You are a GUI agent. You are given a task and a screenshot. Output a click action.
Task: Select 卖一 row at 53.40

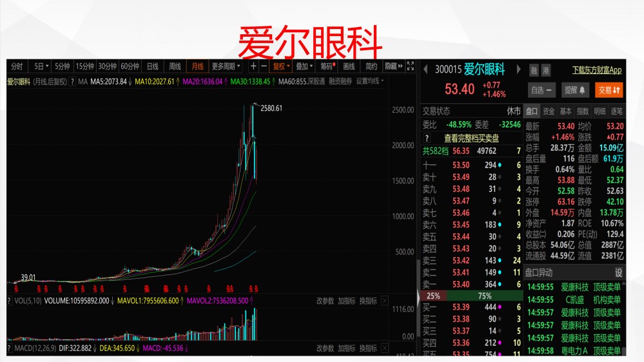(472, 285)
